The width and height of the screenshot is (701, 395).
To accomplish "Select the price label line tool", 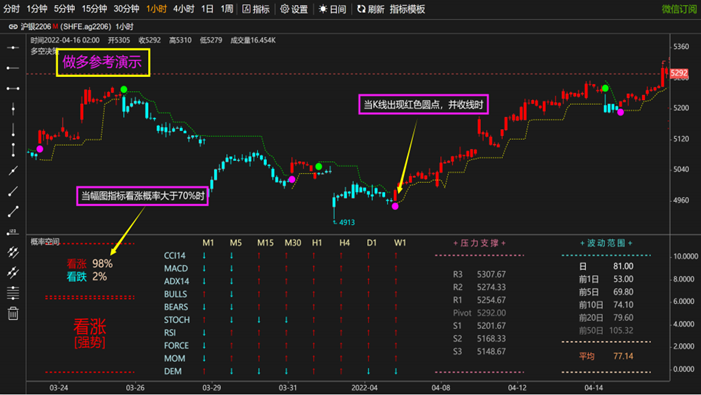I will pyautogui.click(x=13, y=232).
